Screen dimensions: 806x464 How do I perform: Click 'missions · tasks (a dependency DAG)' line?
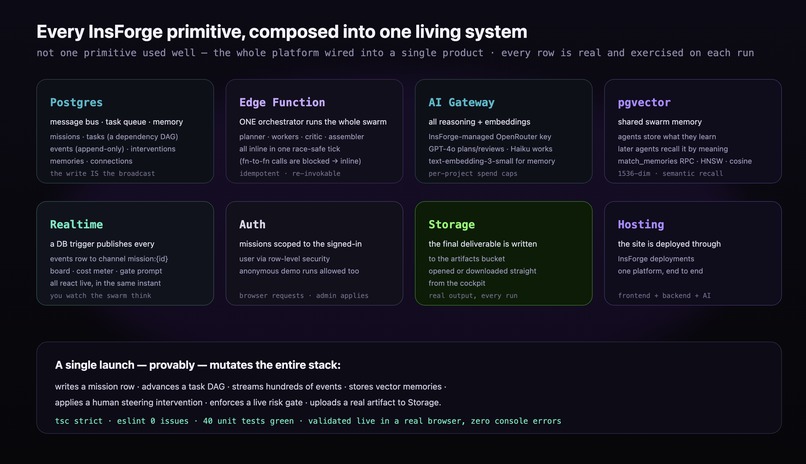[114, 137]
